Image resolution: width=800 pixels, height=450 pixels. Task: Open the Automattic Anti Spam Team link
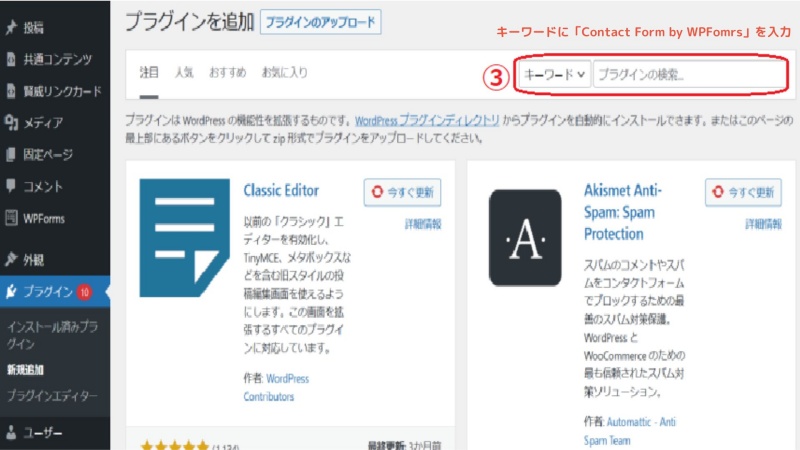(x=630, y=431)
